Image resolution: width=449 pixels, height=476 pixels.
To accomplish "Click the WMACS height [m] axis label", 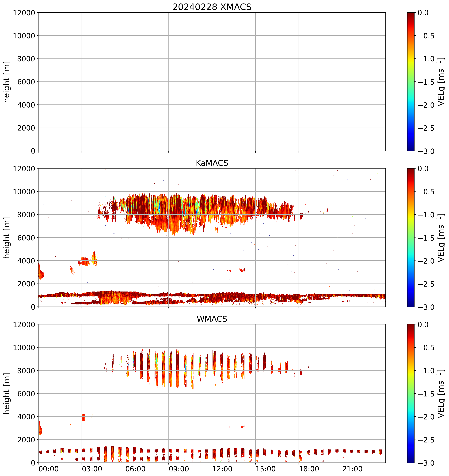I will 7,394.
